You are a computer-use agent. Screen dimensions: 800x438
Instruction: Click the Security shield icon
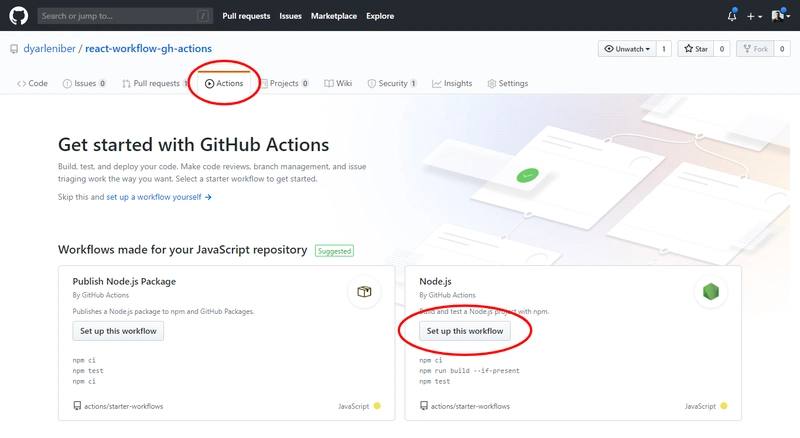coord(372,84)
